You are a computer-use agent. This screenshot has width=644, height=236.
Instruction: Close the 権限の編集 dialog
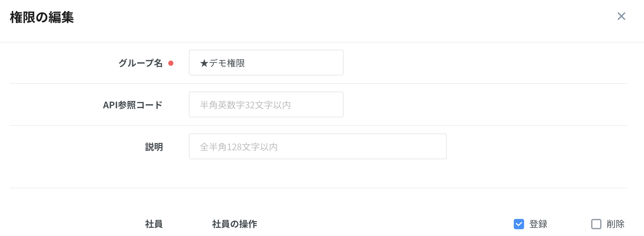pos(621,16)
